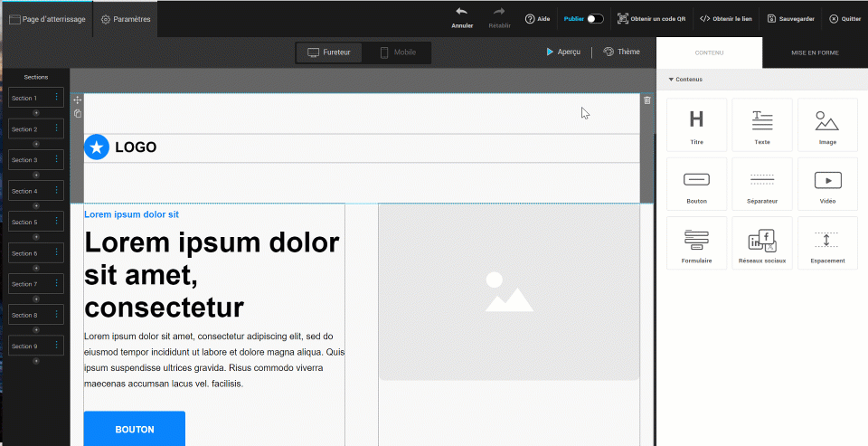Click the trash icon to delete section

[647, 100]
